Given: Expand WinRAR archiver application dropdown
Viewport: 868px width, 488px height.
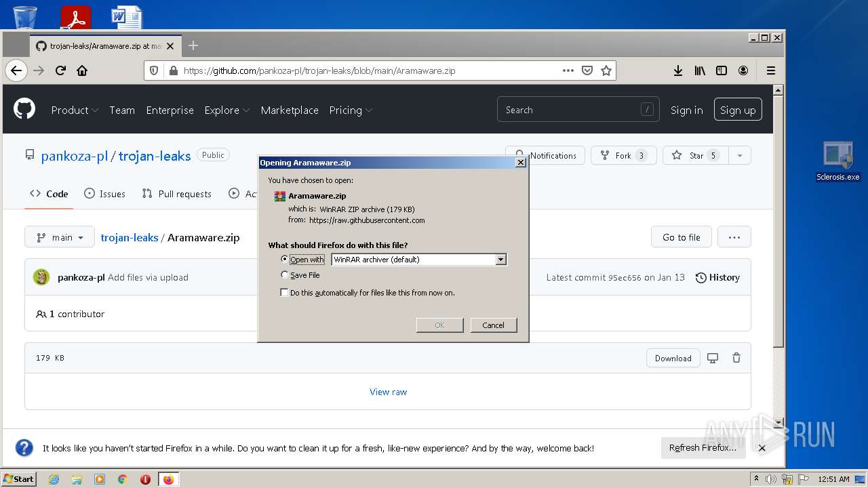Looking at the screenshot, I should (500, 260).
